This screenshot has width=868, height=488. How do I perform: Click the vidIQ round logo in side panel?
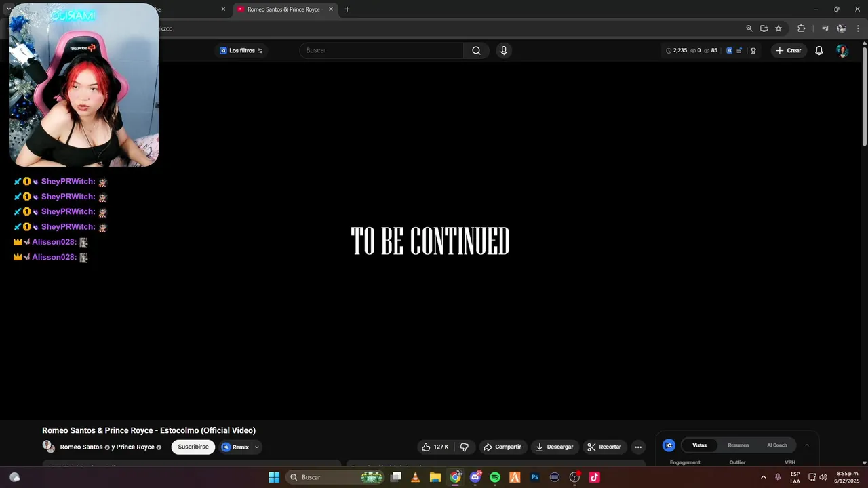click(669, 445)
